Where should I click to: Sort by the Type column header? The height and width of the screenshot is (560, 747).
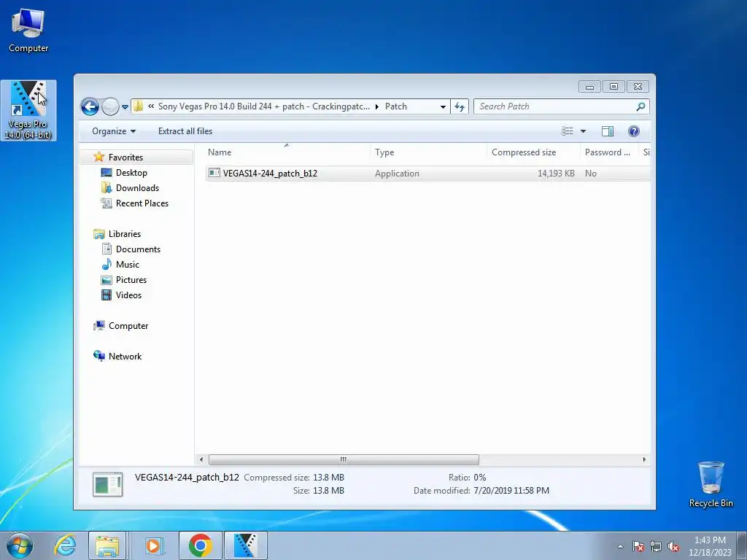(x=428, y=152)
